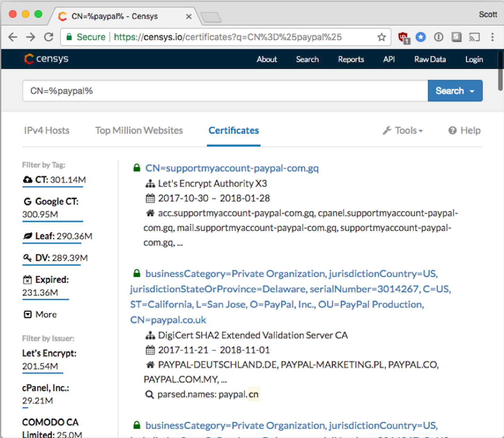Click the padlock beside the paypal.co.uk certificate
Viewport: 504px width, 438px height.
(137, 273)
